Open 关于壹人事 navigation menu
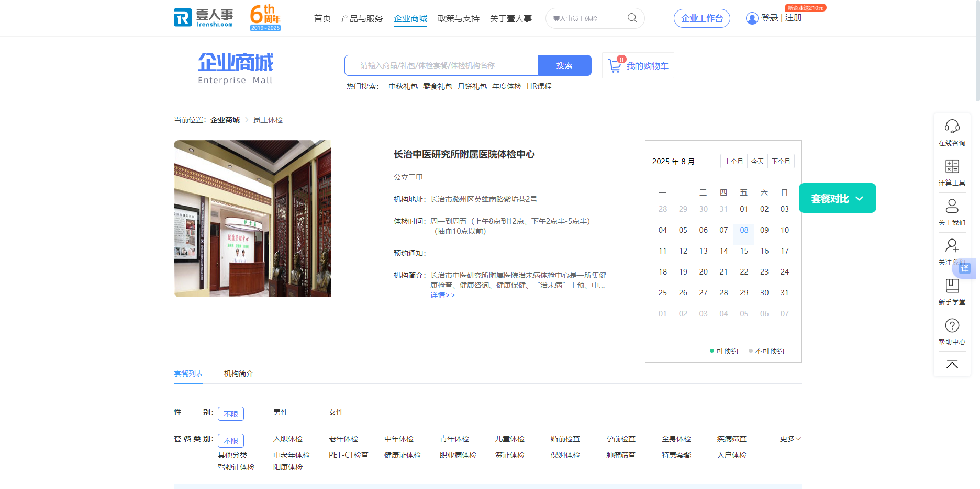This screenshot has width=980, height=489. click(511, 19)
